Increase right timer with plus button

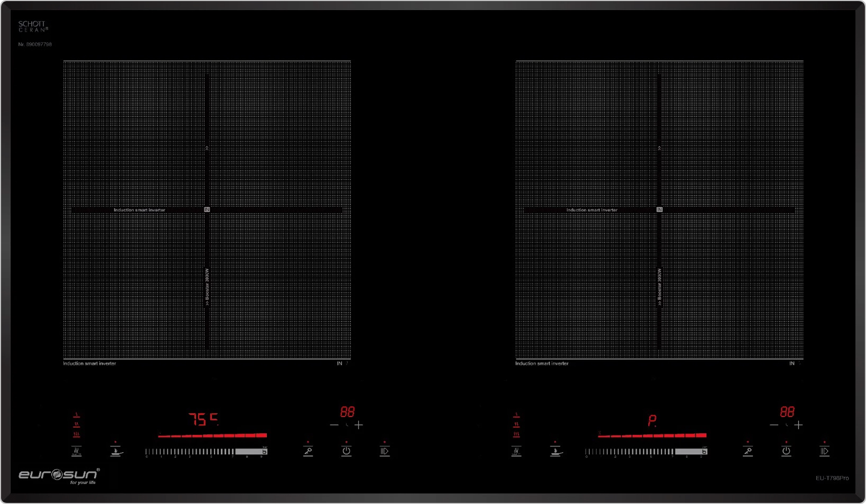coord(799,425)
